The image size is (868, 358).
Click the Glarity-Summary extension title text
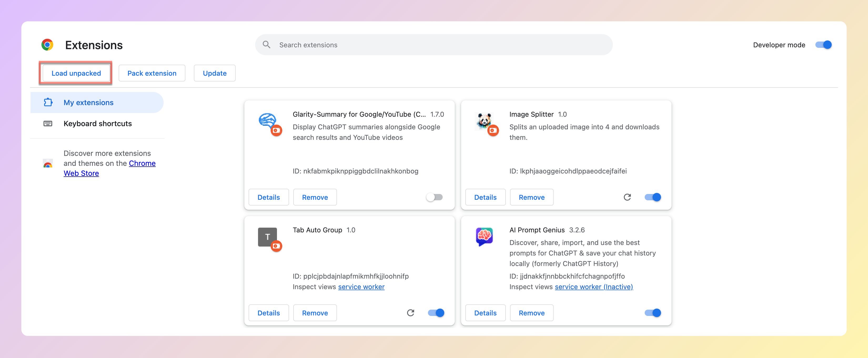coord(359,115)
